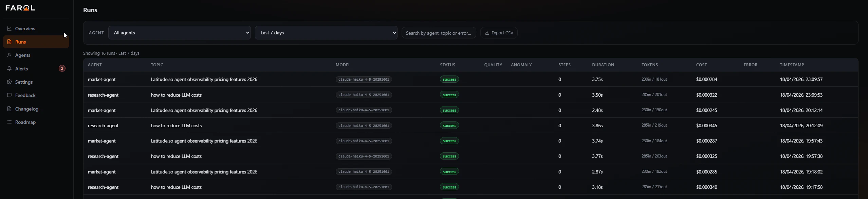
Task: Click the duration value 2.87s
Action: (x=597, y=172)
